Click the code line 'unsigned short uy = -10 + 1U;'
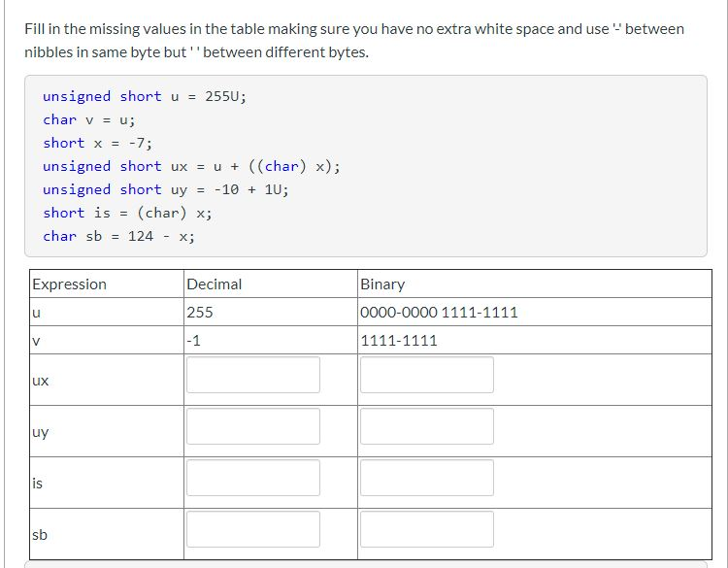The width and height of the screenshot is (728, 568). pyautogui.click(x=166, y=189)
